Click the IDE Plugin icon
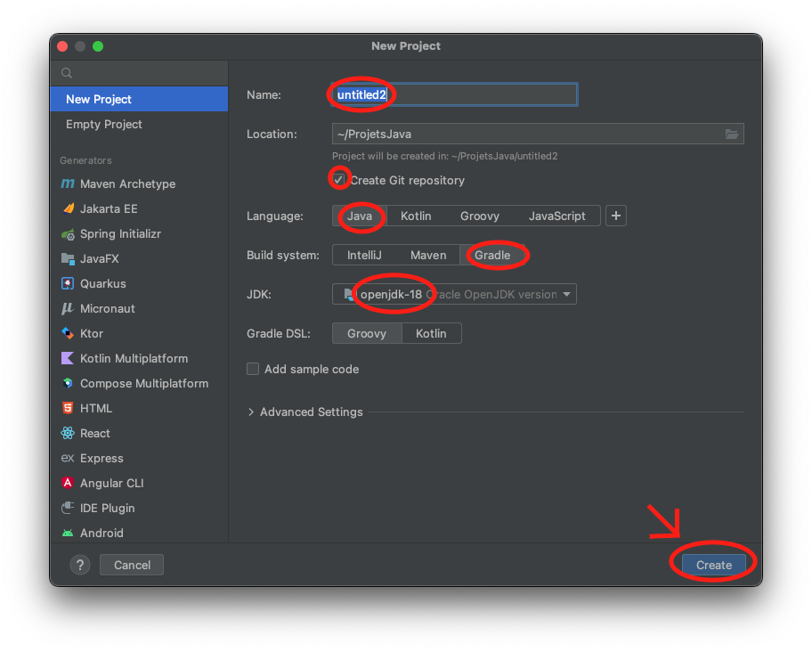Image resolution: width=812 pixels, height=652 pixels. (68, 508)
